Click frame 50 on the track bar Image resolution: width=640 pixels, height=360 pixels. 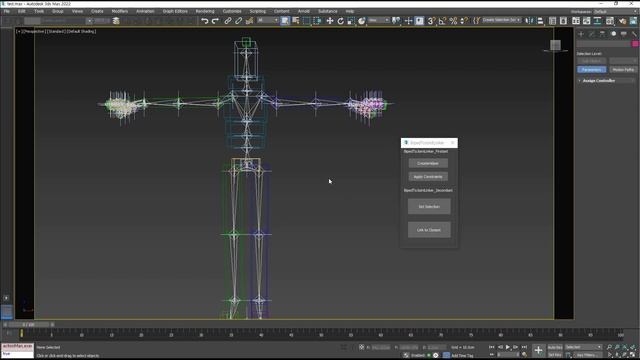[321, 334]
